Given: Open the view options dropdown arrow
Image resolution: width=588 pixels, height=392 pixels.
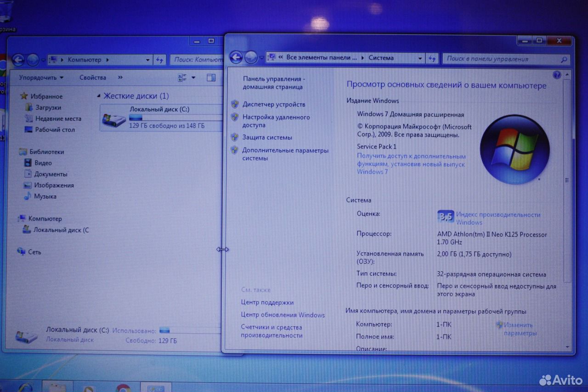Looking at the screenshot, I should tap(193, 78).
